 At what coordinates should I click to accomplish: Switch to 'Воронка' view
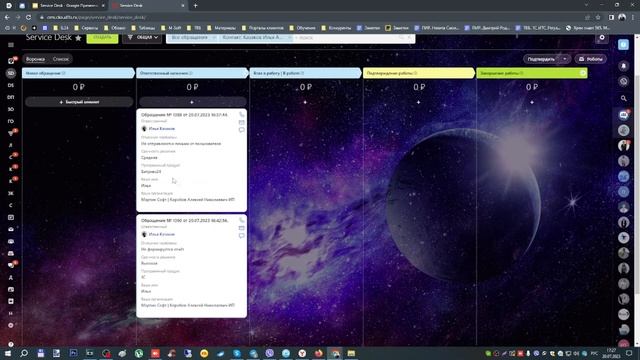[x=36, y=59]
